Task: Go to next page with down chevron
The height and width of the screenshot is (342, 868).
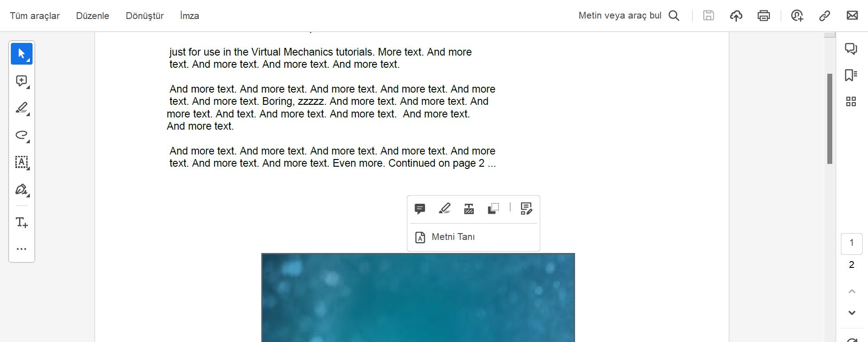Action: pyautogui.click(x=852, y=313)
